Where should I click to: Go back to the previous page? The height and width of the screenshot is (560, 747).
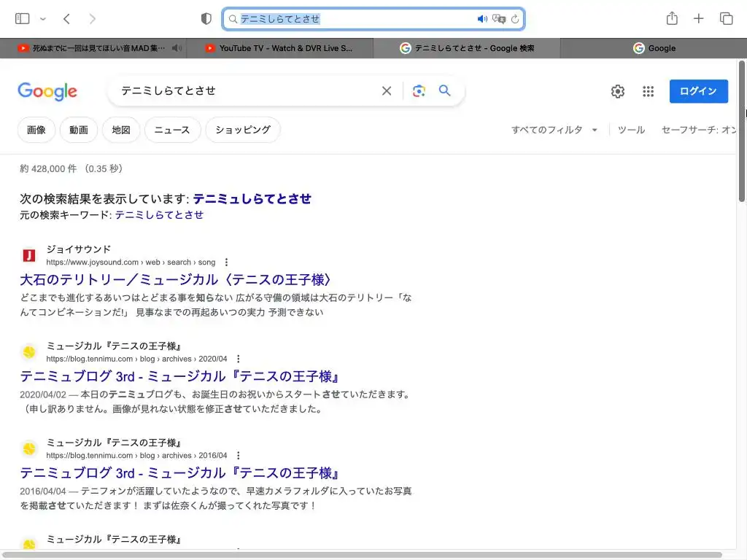click(66, 18)
